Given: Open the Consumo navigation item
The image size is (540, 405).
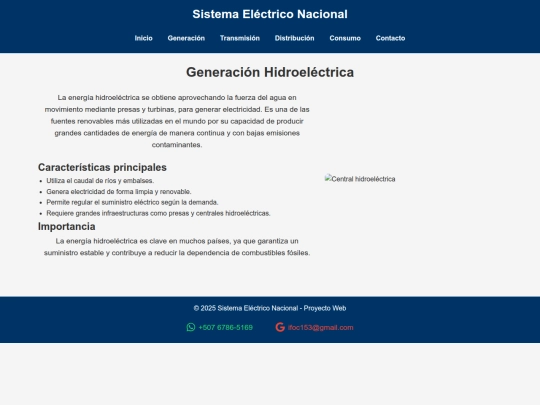Looking at the screenshot, I should click(345, 38).
